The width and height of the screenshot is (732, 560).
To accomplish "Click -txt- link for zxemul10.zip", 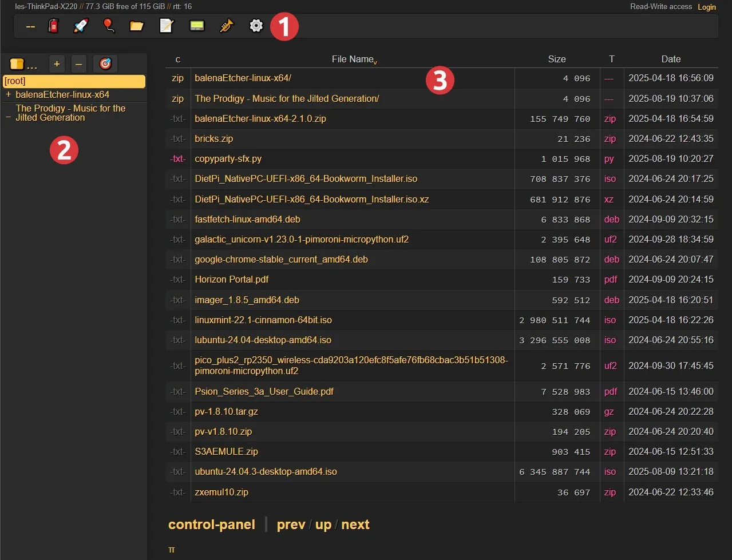I will (x=178, y=493).
